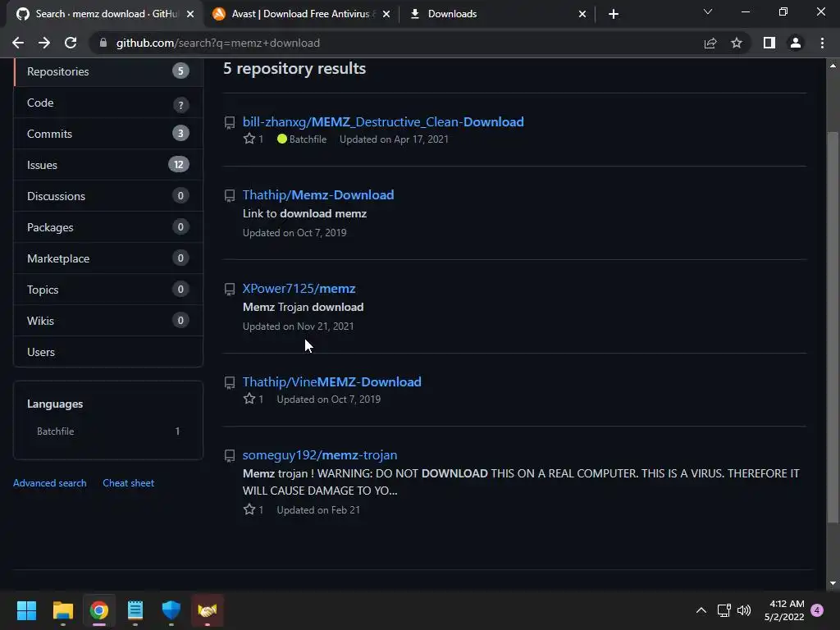
Task: Close the GitHub search tab
Action: coord(190,14)
